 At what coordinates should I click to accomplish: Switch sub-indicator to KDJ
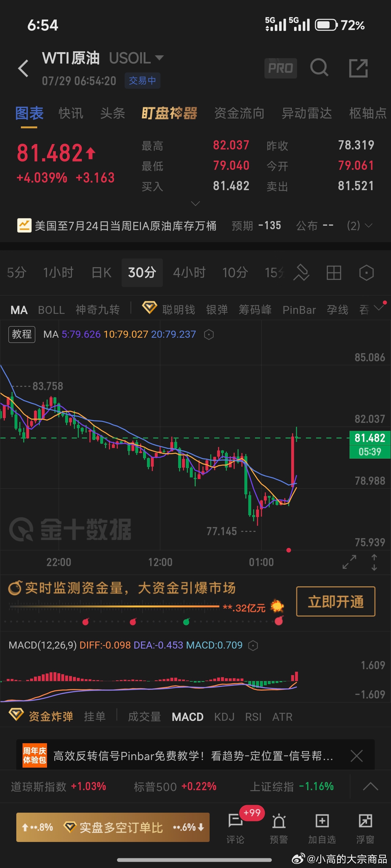[x=224, y=717]
